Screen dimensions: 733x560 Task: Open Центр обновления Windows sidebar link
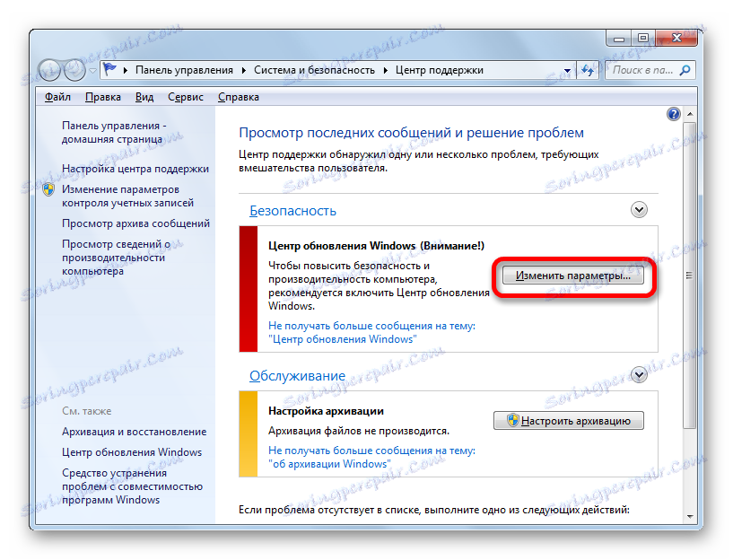[132, 452]
